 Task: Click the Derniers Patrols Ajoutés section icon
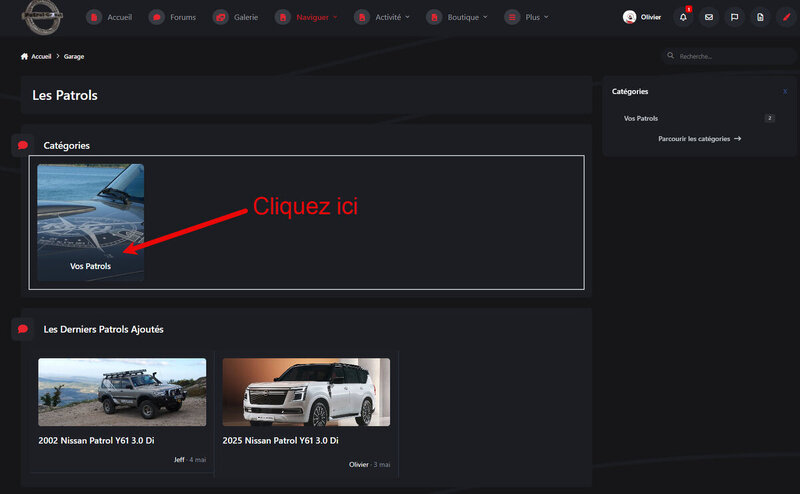(22, 329)
